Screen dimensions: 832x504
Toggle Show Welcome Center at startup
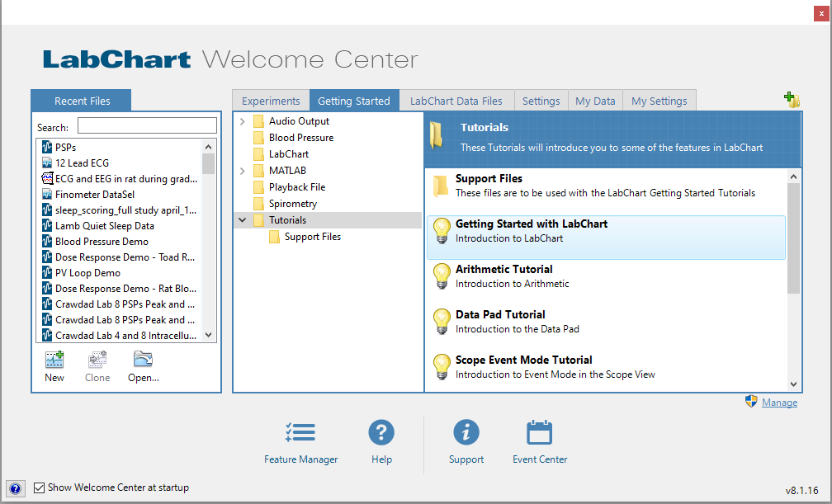click(x=40, y=488)
